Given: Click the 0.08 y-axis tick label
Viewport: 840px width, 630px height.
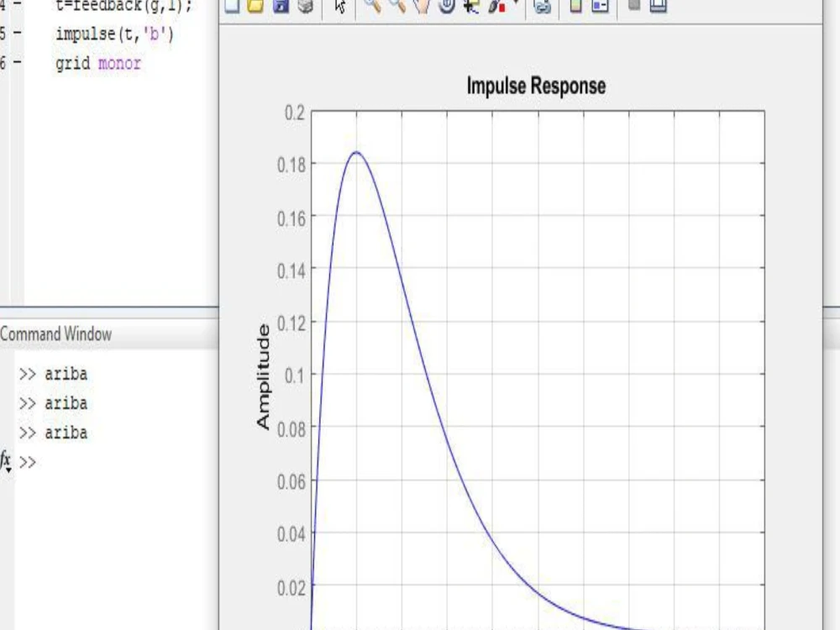Looking at the screenshot, I should 291,429.
